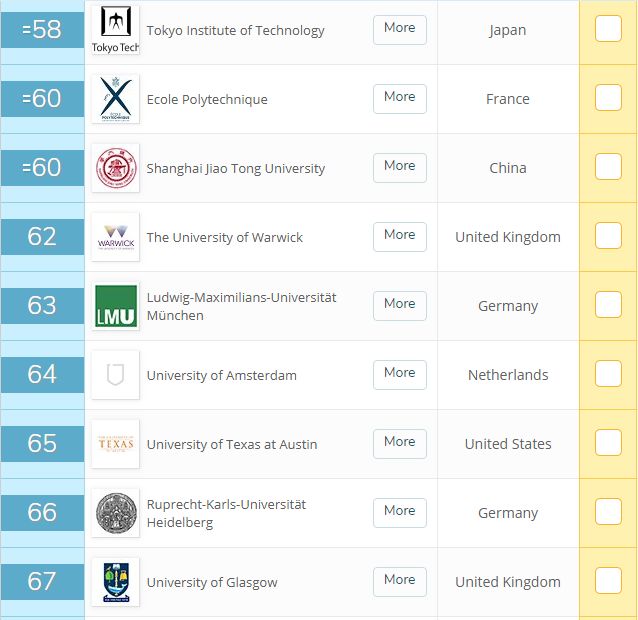Viewport: 638px width, 620px height.
Task: Tick the compare checkbox for Tokyo Institute of Technology
Action: (x=608, y=29)
